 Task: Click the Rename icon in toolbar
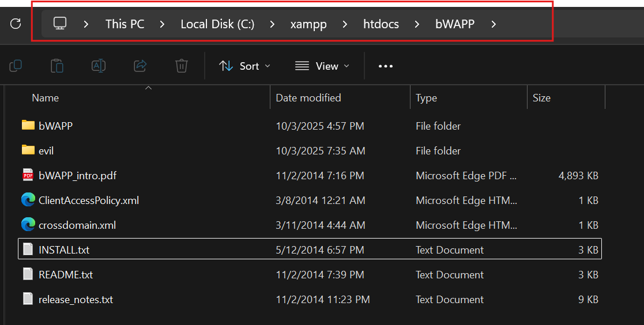pyautogui.click(x=99, y=66)
